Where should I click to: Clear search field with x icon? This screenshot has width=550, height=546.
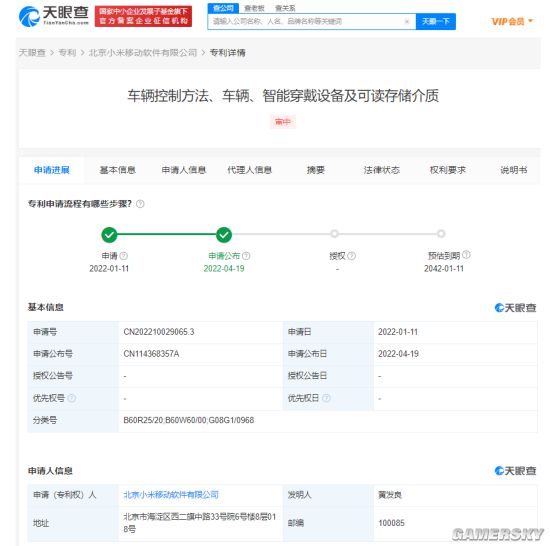pyautogui.click(x=407, y=21)
